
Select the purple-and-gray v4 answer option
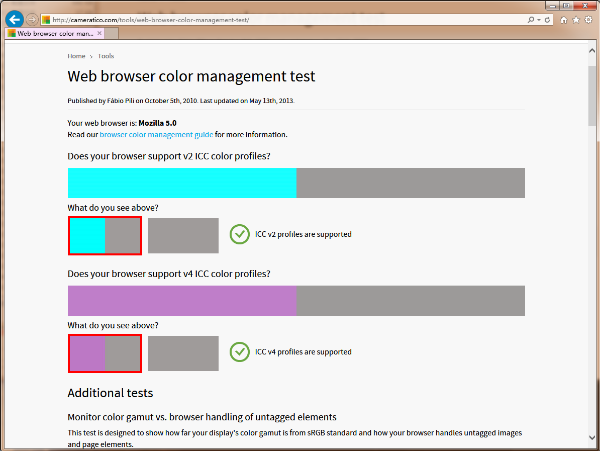click(x=105, y=354)
